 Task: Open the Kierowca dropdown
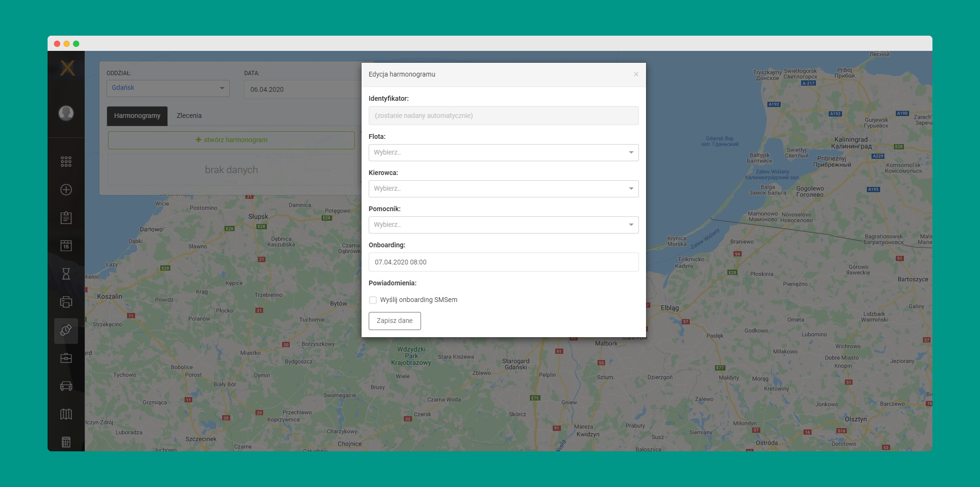[x=503, y=189]
